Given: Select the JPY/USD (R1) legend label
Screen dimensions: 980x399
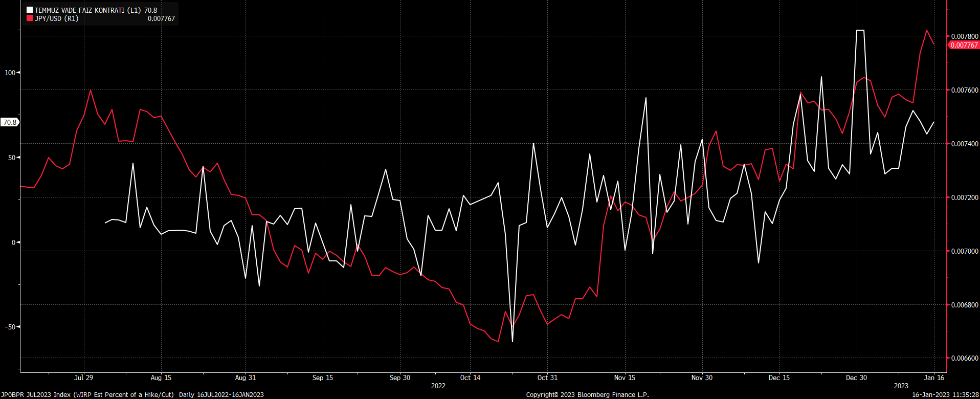Looking at the screenshot, I should click(57, 18).
